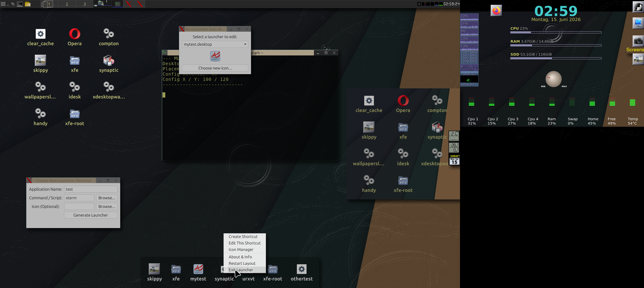Select xdesktopwa... in the left desktop grid
The image size is (644, 288).
pyautogui.click(x=109, y=87)
